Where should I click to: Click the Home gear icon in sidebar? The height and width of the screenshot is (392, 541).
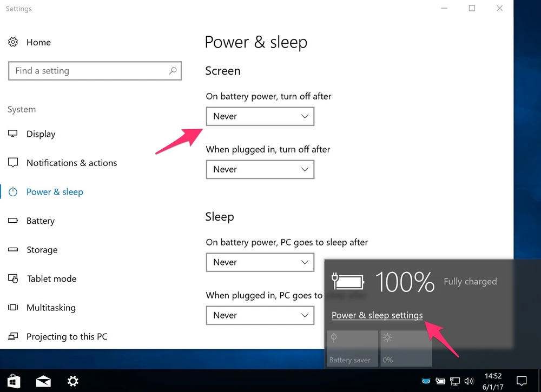click(14, 42)
